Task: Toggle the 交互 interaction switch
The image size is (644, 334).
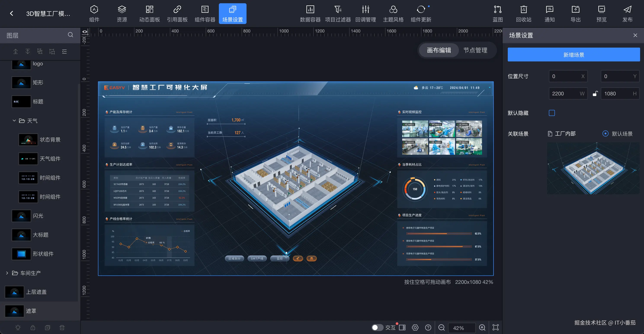Action: (377, 328)
